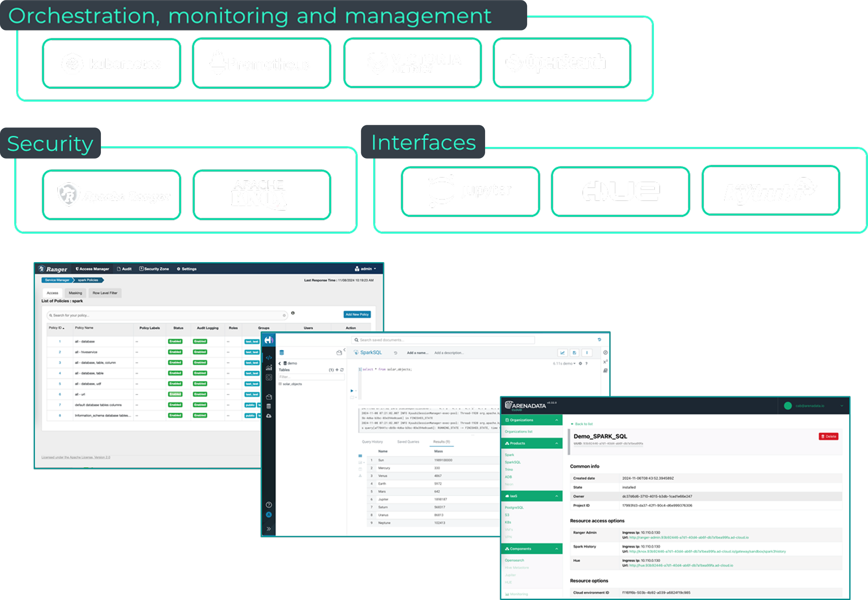Open Organizations list in Arenadata sidebar

click(518, 432)
